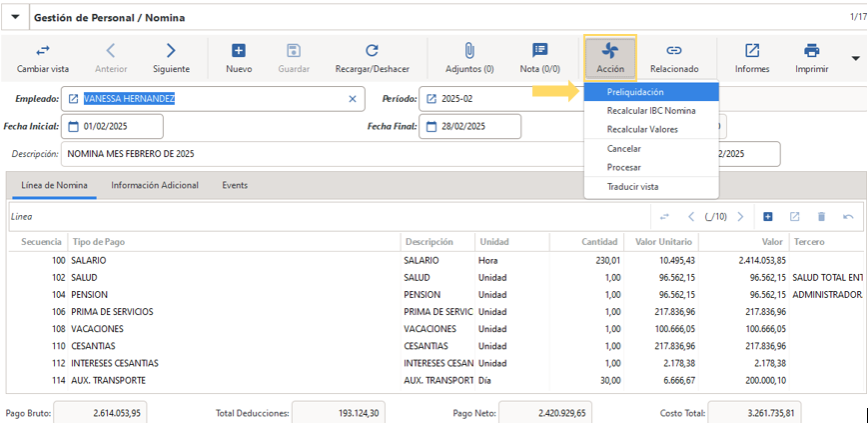Viewport: 868px width, 423px height.
Task: Click value 2.414.053,85 in Valor column
Action: tap(762, 260)
